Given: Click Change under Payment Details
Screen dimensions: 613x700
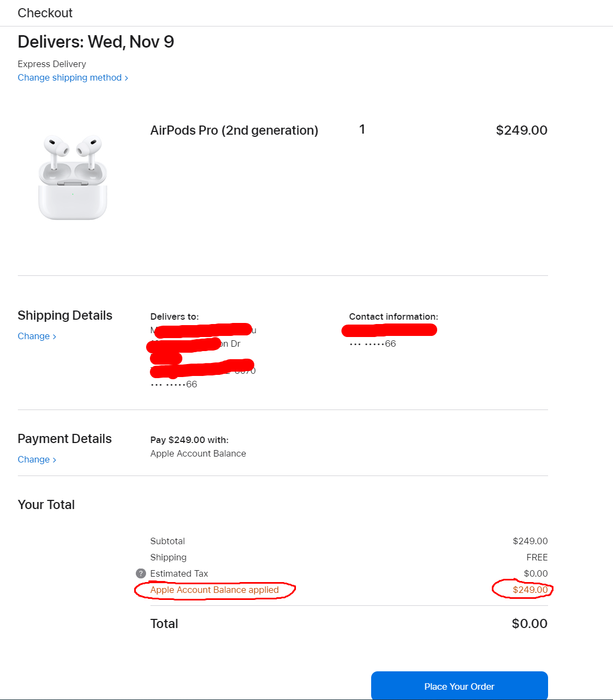Looking at the screenshot, I should [x=34, y=459].
